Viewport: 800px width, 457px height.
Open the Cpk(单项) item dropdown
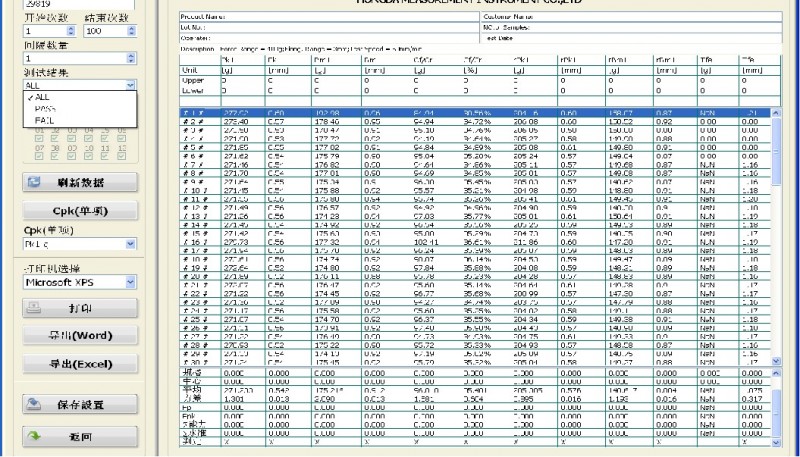(x=131, y=244)
